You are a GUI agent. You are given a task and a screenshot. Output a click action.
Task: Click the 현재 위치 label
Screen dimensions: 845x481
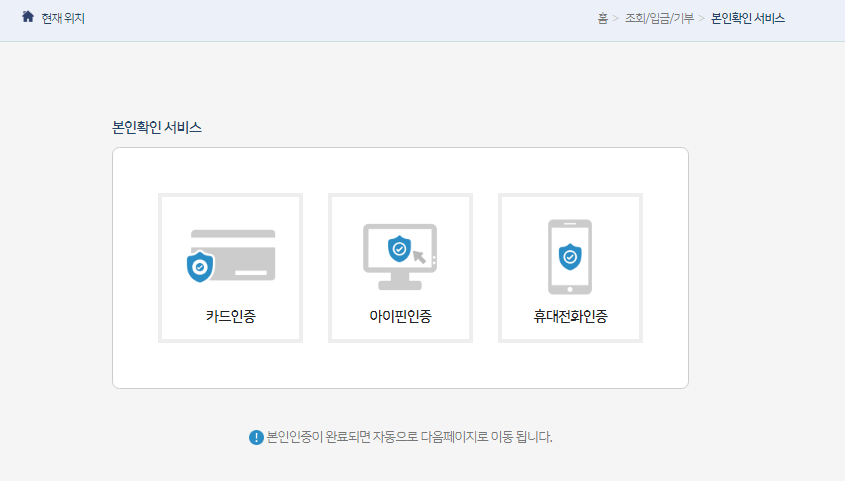click(63, 18)
